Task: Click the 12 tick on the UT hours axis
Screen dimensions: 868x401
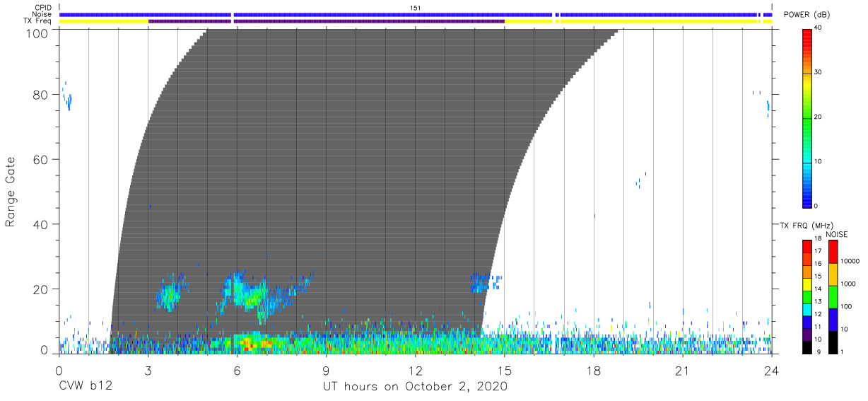Action: 416,371
